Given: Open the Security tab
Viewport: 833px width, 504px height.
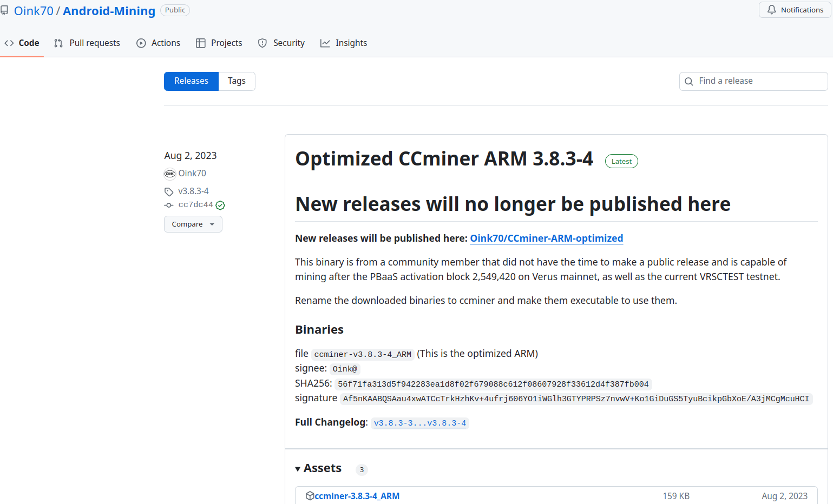Looking at the screenshot, I should coord(281,43).
